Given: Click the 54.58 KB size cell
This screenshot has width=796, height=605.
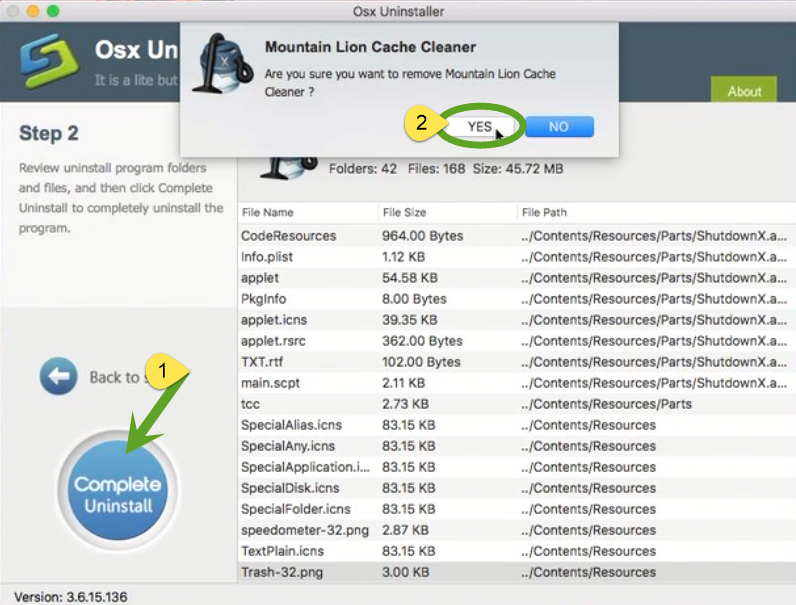Looking at the screenshot, I should point(410,278).
